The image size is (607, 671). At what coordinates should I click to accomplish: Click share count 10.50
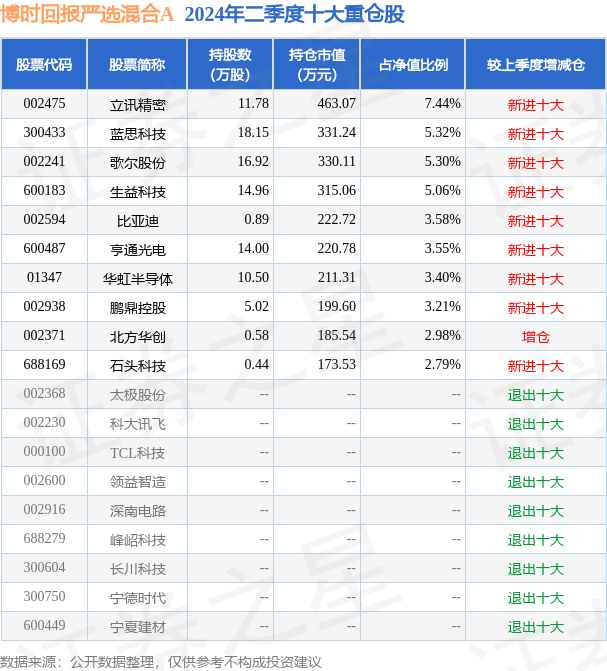(253, 278)
